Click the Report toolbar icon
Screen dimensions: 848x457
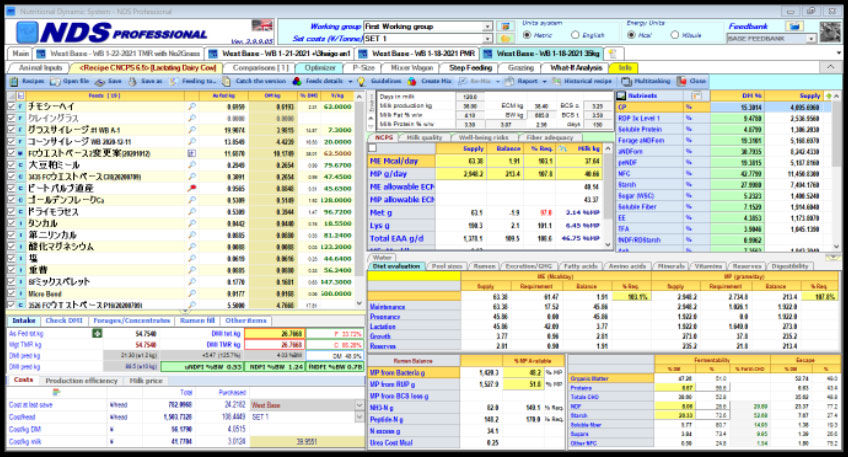pos(509,81)
